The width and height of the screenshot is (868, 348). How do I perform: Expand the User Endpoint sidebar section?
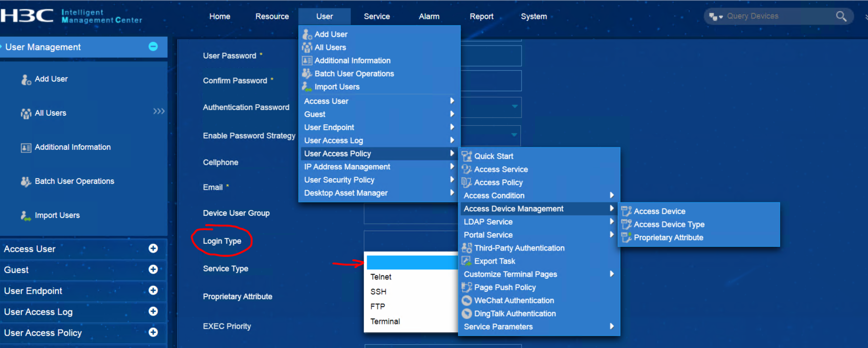[x=153, y=290]
